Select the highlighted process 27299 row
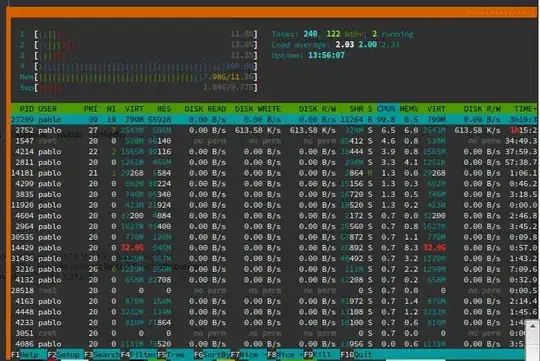This screenshot has width=540, height=361. tap(274, 120)
